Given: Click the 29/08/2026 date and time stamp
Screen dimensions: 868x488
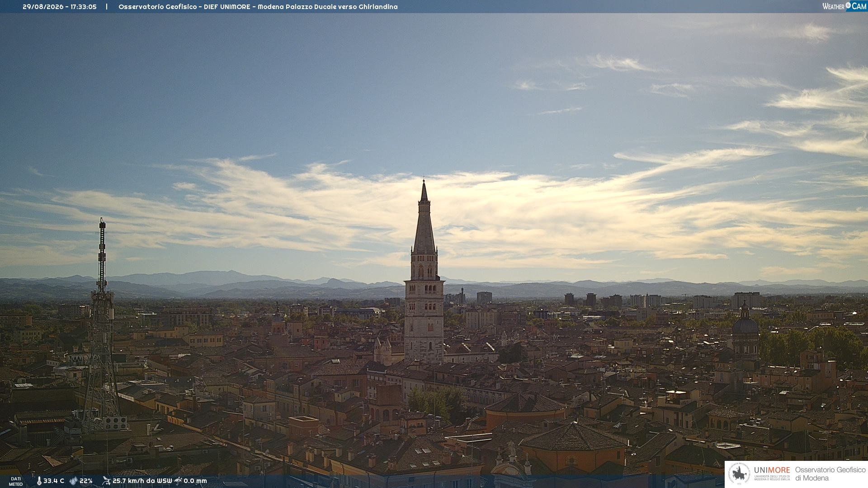Looking at the screenshot, I should [x=60, y=7].
